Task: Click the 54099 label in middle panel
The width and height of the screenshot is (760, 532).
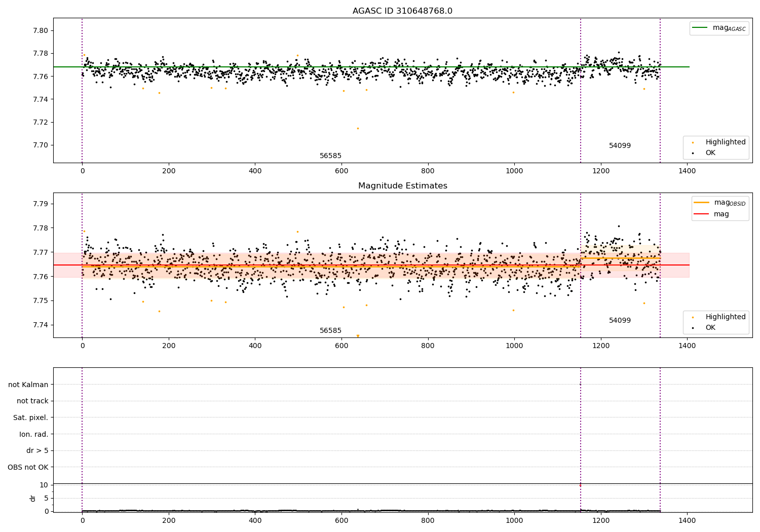Action: coord(620,320)
